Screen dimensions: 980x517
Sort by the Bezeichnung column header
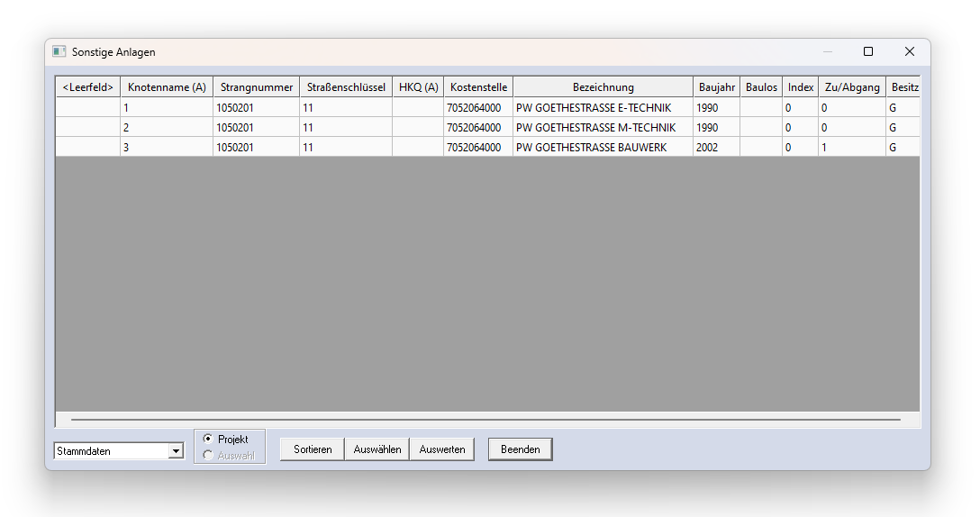click(x=603, y=87)
